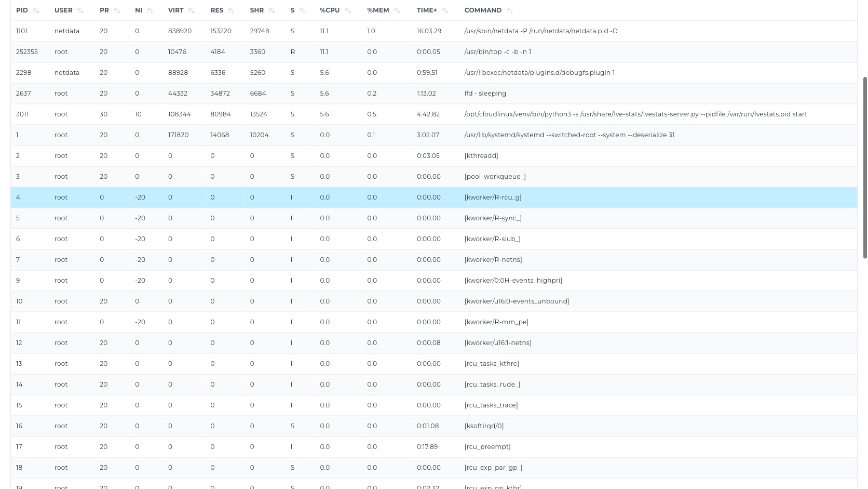This screenshot has height=489, width=868.
Task: Click the NI column sort icon
Action: click(150, 10)
